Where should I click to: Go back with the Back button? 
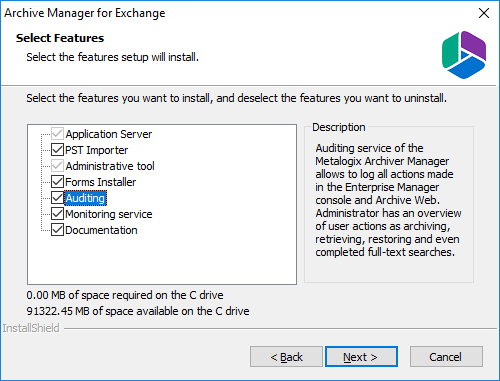[x=286, y=357]
